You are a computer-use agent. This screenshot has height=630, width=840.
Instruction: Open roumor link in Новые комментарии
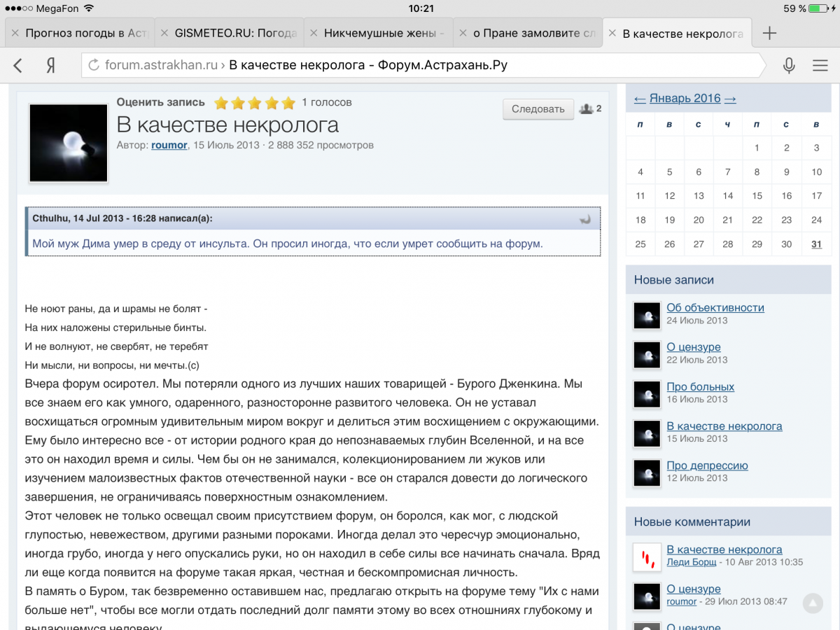point(682,601)
